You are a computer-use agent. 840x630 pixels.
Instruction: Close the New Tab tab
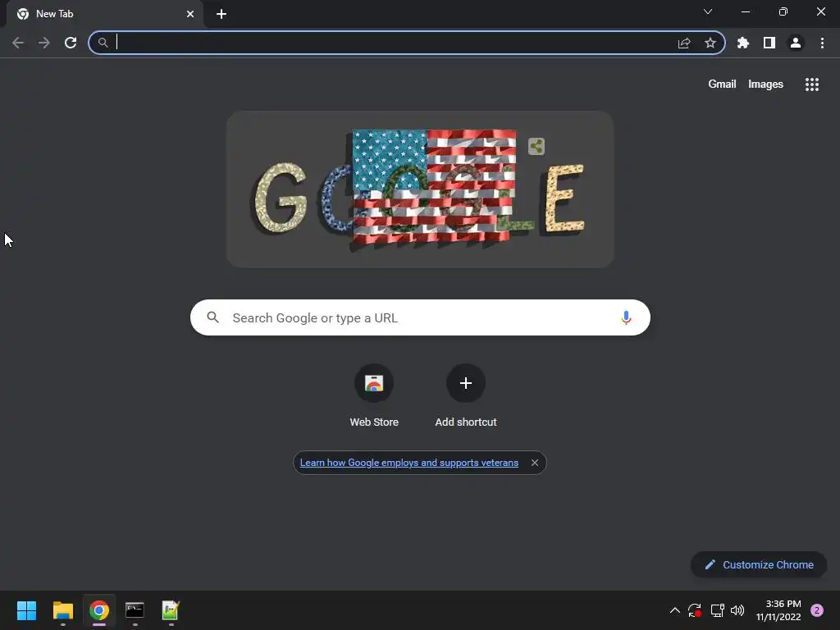pyautogui.click(x=190, y=14)
